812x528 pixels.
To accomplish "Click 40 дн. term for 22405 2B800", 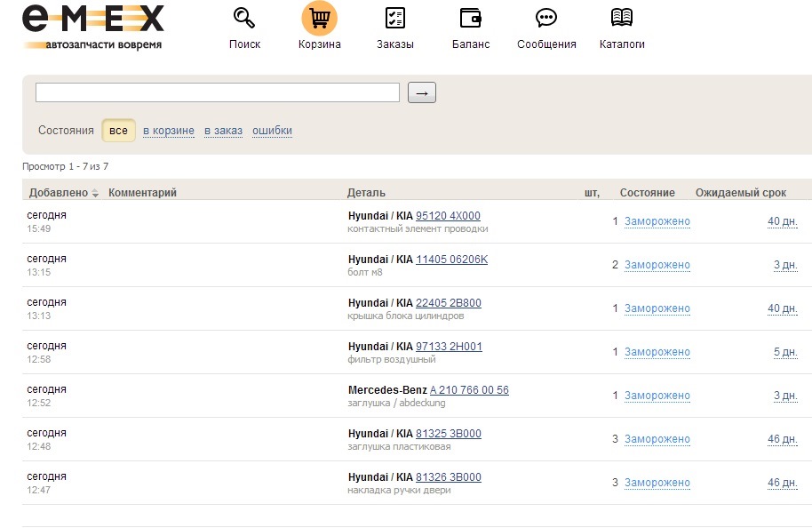I will 783,308.
